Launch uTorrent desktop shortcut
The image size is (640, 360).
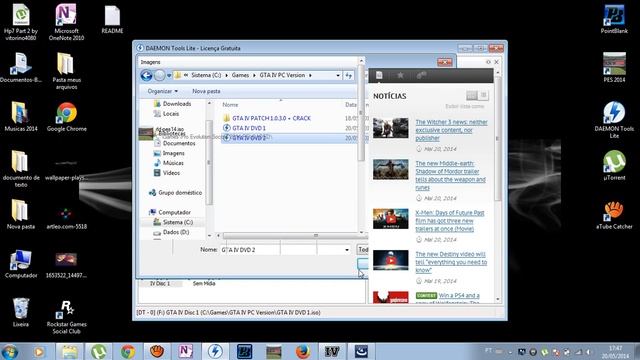tap(614, 165)
